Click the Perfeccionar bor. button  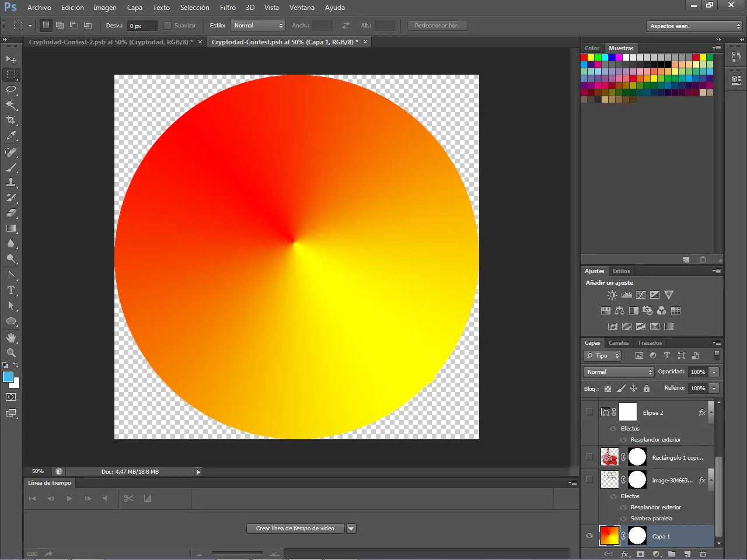click(437, 26)
